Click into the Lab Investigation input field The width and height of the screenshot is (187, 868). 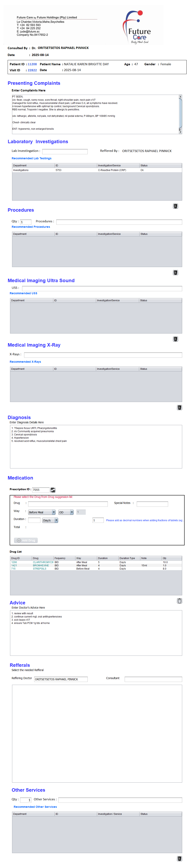pyautogui.click(x=65, y=151)
